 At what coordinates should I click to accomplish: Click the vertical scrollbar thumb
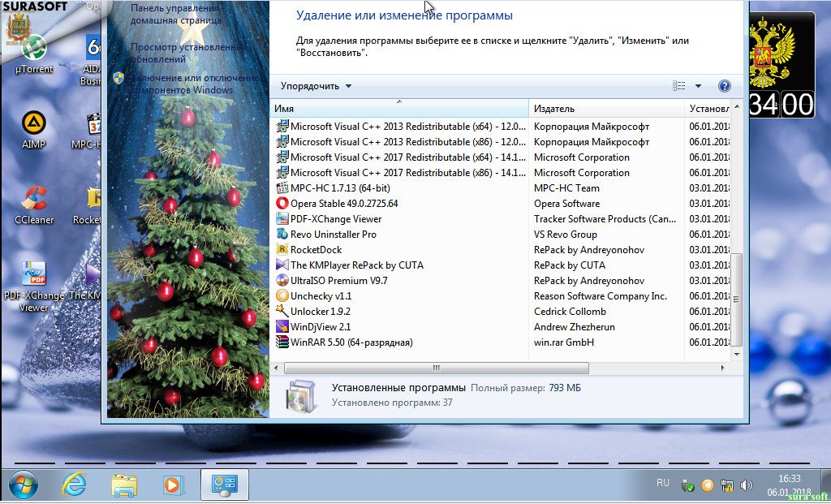tap(737, 299)
